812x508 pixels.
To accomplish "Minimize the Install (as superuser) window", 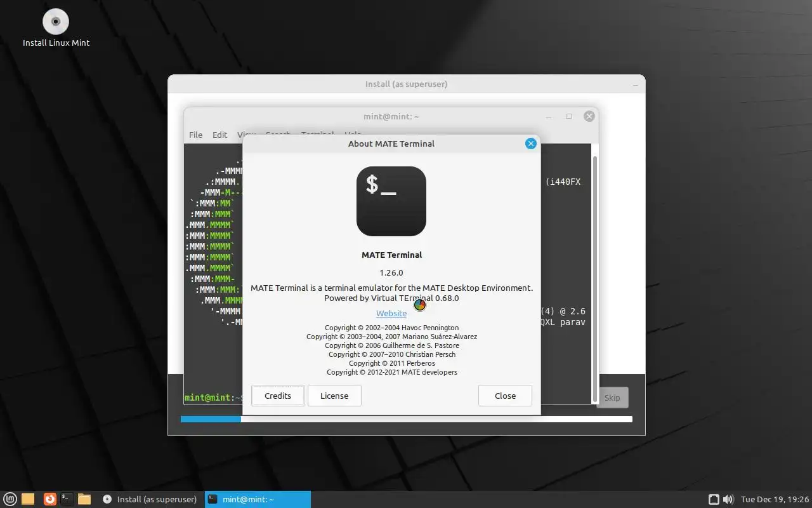I will 636,84.
